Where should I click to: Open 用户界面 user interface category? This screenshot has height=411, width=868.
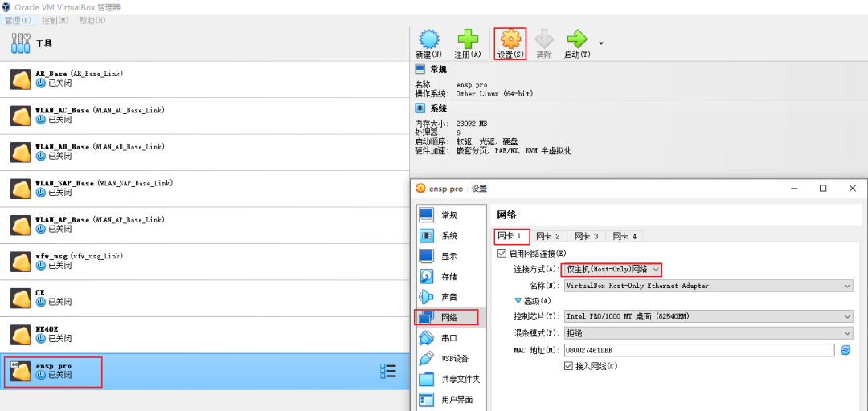(x=449, y=400)
